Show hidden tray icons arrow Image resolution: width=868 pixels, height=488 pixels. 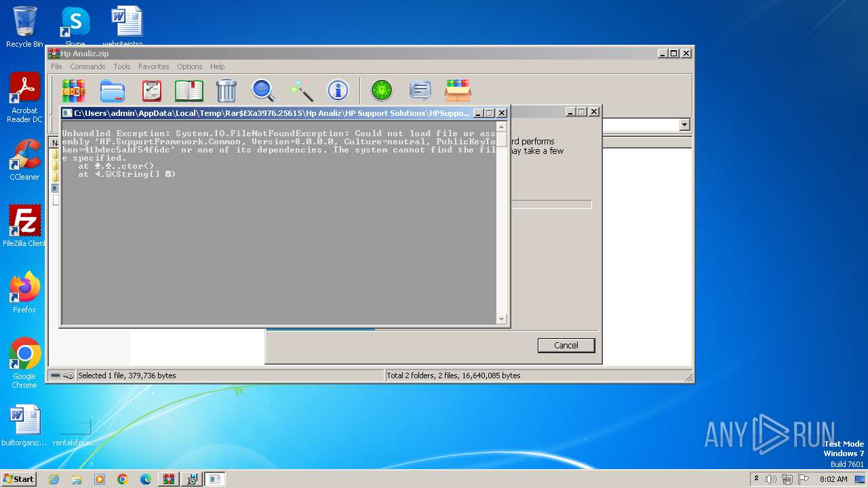[x=756, y=479]
